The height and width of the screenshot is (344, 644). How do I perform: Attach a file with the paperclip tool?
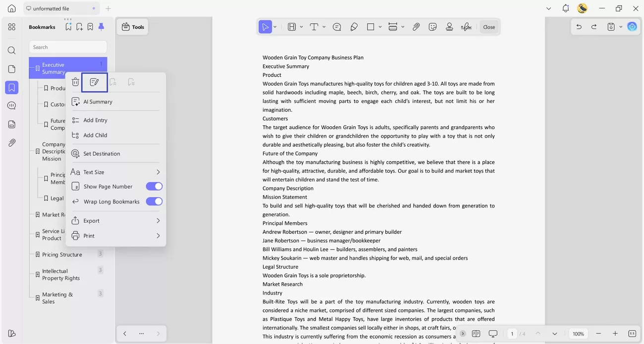tap(416, 27)
